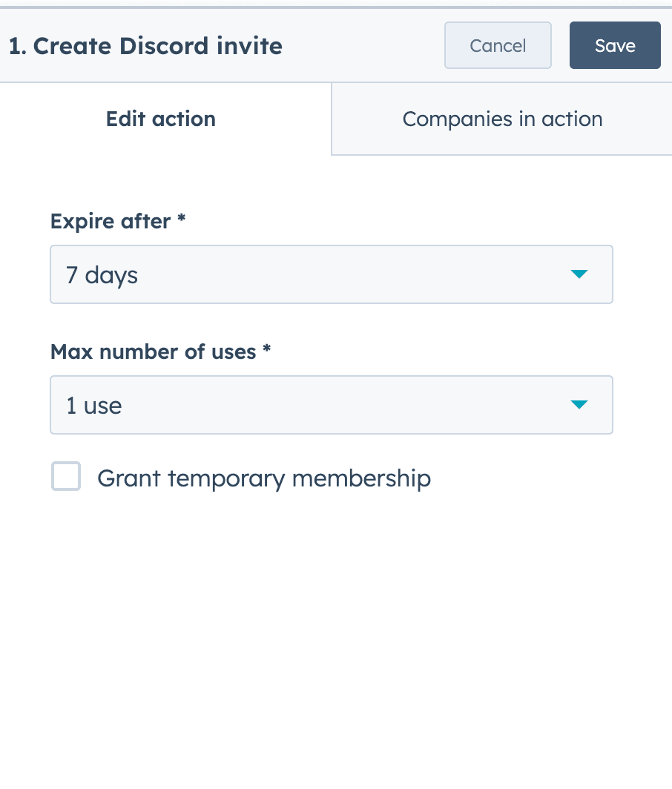Viewport: 672px width, 789px height.
Task: Click the chevron on the Expire after selector
Action: pyautogui.click(x=579, y=274)
